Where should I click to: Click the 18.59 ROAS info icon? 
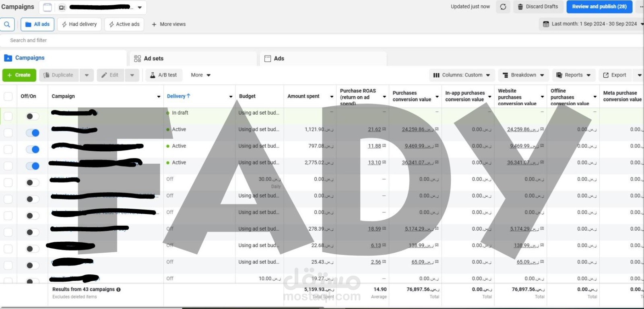384,229
